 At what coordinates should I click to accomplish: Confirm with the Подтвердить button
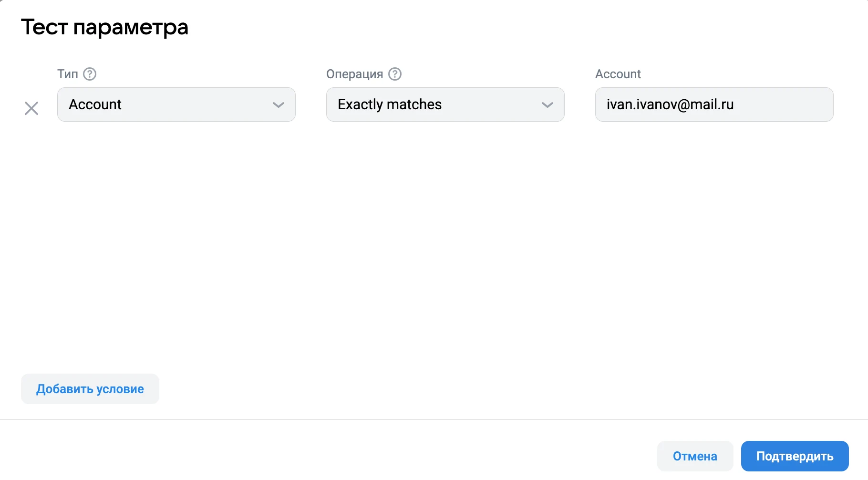(795, 456)
